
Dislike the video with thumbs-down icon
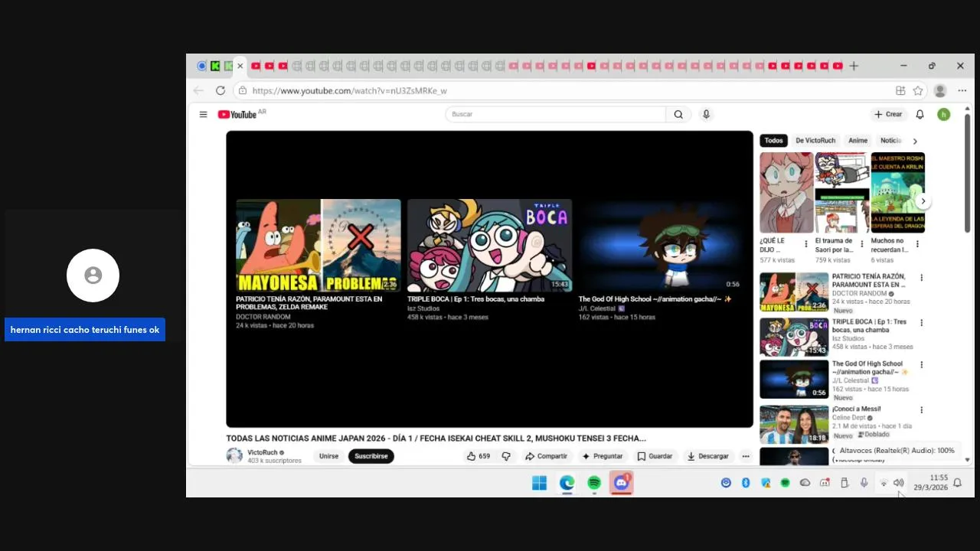pyautogui.click(x=506, y=456)
